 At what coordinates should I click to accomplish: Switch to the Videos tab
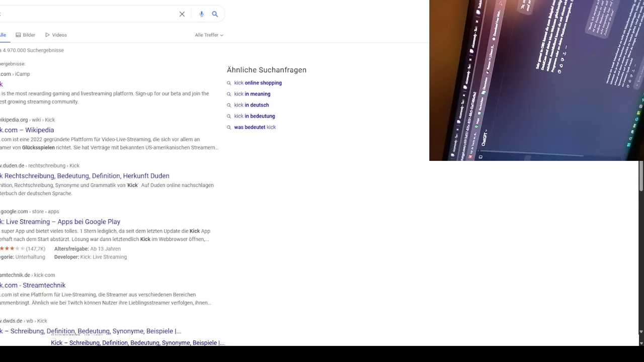[x=56, y=35]
